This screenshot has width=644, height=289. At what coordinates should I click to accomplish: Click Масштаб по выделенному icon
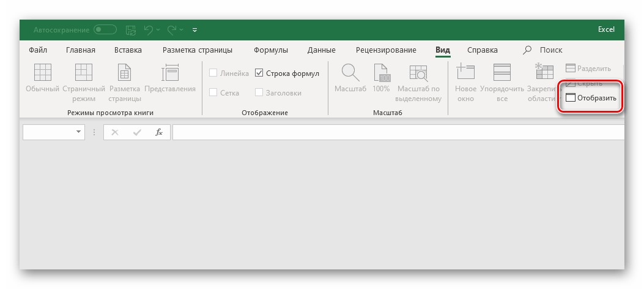418,73
